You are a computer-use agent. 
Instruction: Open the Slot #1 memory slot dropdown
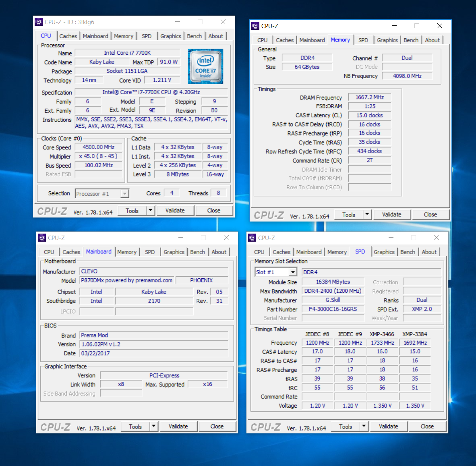pyautogui.click(x=293, y=272)
